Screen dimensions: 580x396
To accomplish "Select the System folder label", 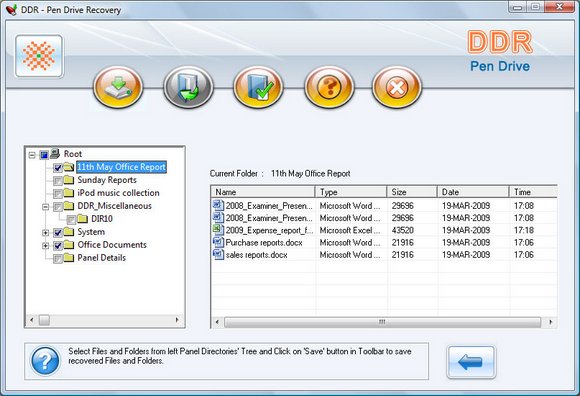I will (x=91, y=232).
